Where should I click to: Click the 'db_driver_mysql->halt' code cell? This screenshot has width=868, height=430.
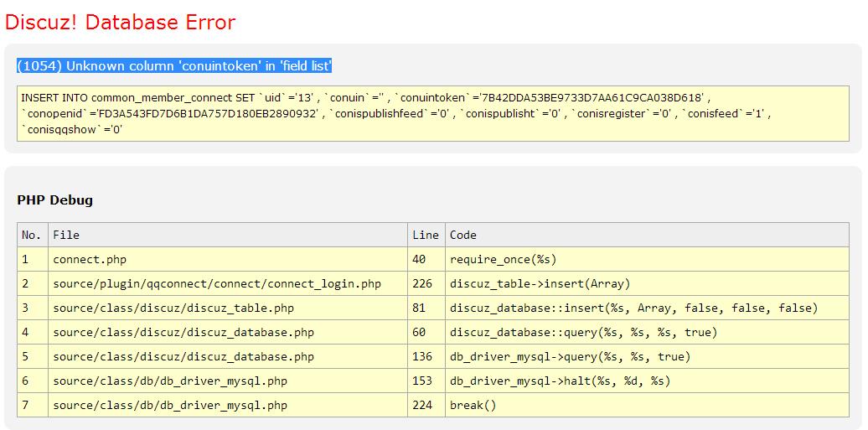560,381
